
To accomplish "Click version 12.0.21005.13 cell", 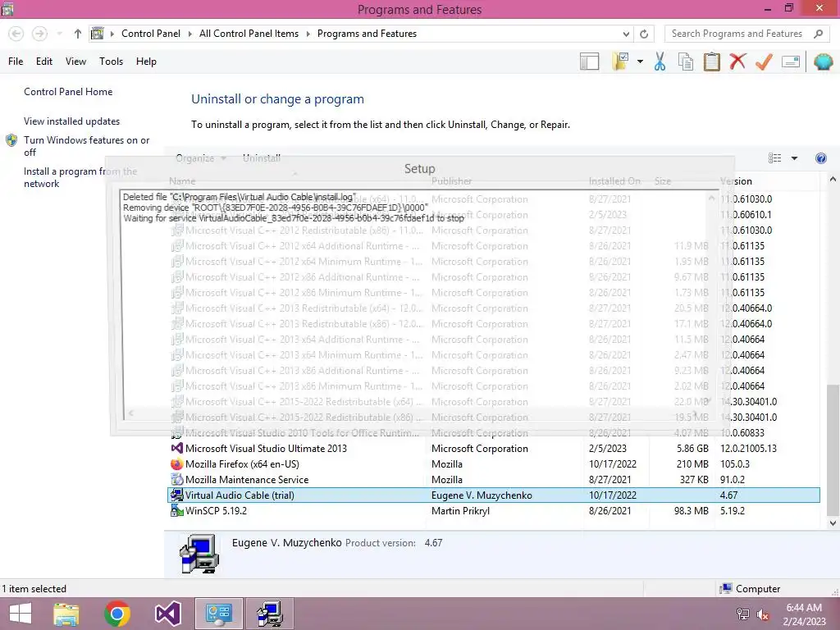I will (x=748, y=449).
